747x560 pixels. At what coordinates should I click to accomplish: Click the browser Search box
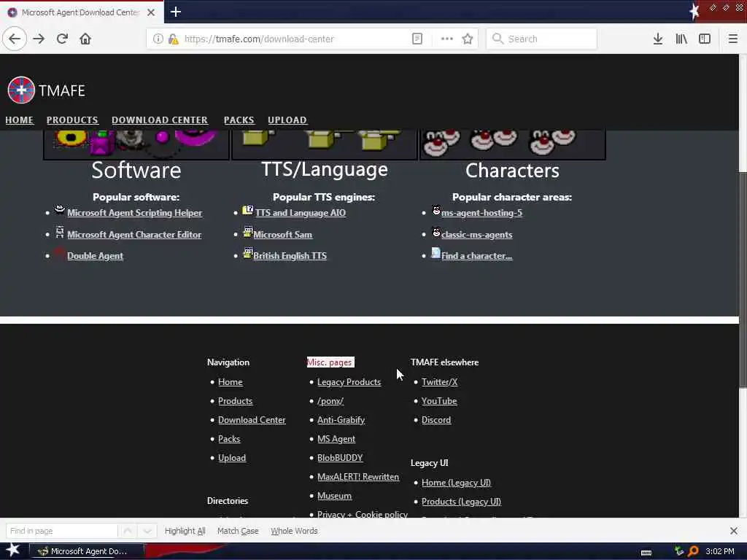click(x=541, y=39)
